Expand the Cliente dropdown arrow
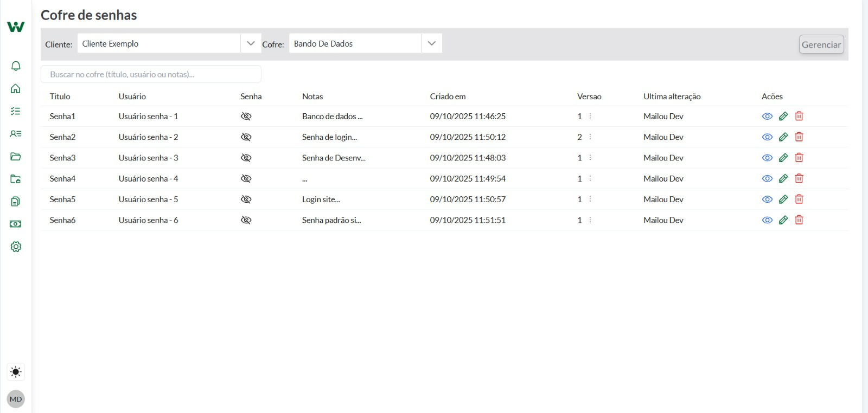 point(251,43)
